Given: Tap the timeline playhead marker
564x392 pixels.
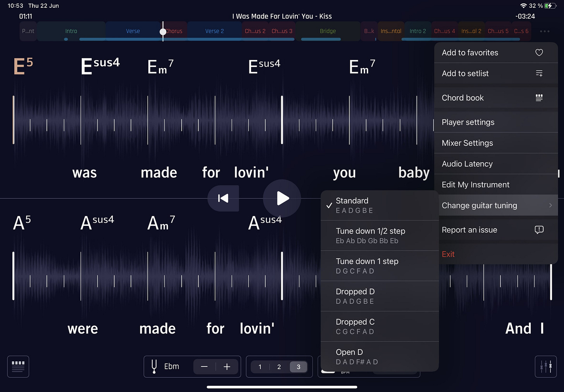Looking at the screenshot, I should (163, 32).
